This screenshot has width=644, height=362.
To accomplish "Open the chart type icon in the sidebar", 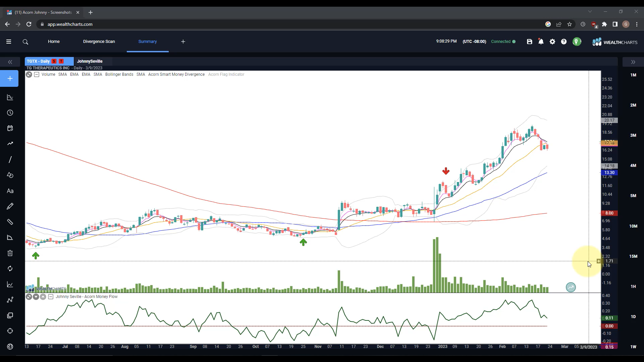I will [10, 97].
